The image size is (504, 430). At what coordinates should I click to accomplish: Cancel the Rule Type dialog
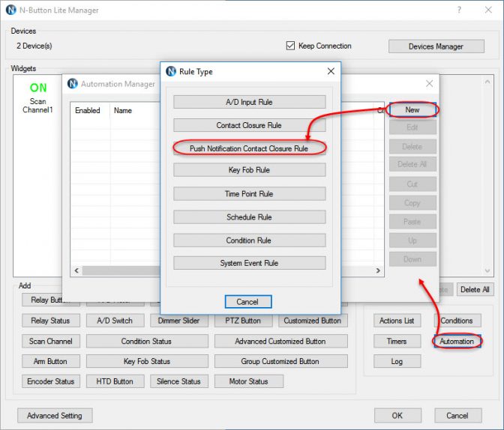point(247,302)
